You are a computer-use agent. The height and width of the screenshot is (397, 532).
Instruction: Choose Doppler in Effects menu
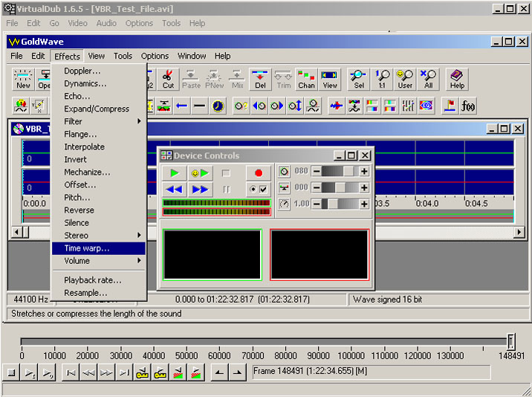click(98, 71)
